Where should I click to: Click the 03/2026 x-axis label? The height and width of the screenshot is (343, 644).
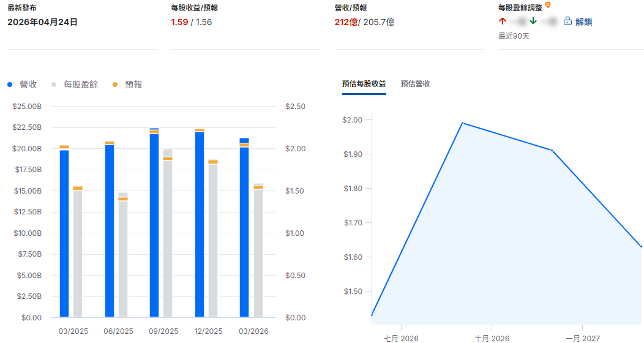(253, 331)
